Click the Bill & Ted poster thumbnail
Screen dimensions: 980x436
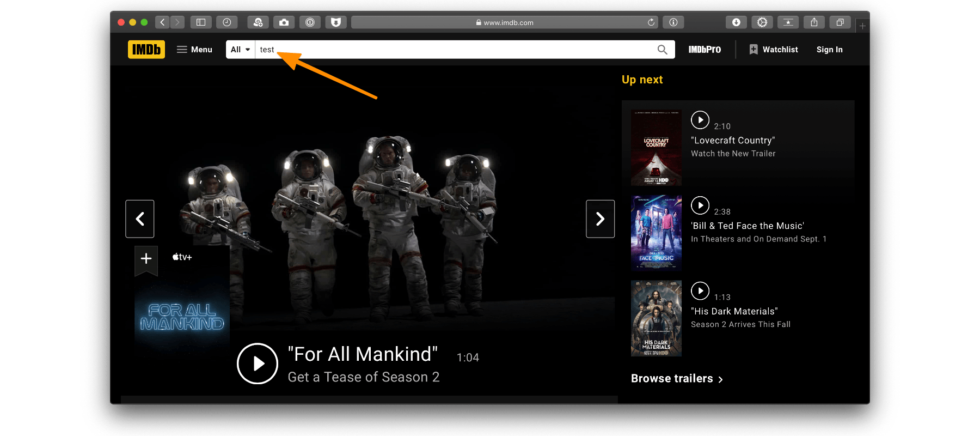click(656, 233)
